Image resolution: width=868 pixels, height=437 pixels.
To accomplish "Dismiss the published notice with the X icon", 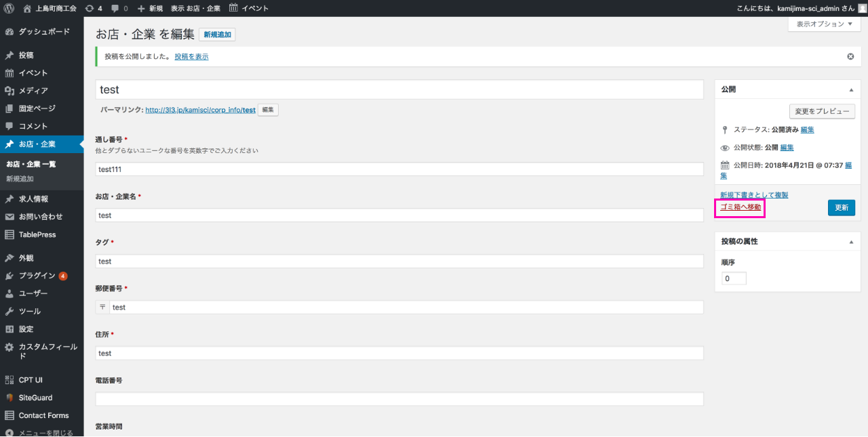I will tap(850, 57).
